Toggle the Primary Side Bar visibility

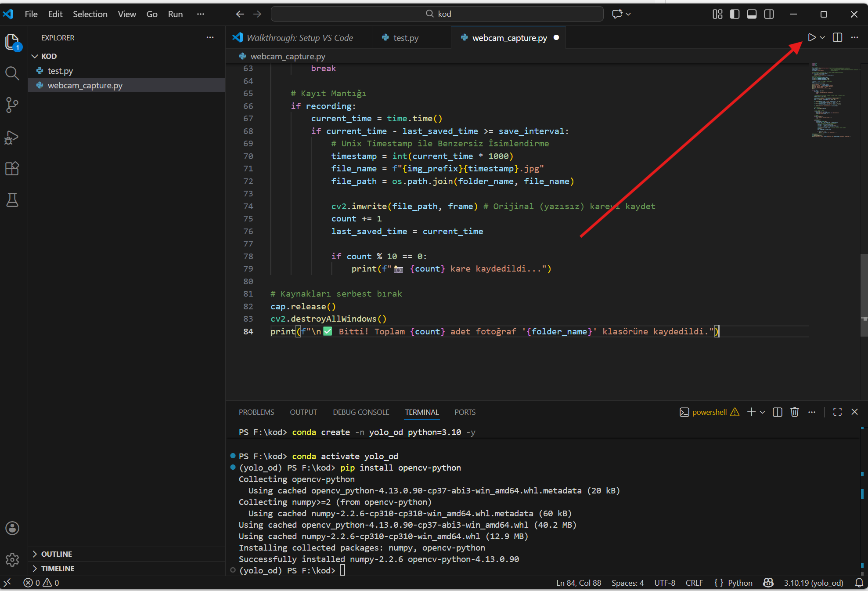click(x=735, y=14)
